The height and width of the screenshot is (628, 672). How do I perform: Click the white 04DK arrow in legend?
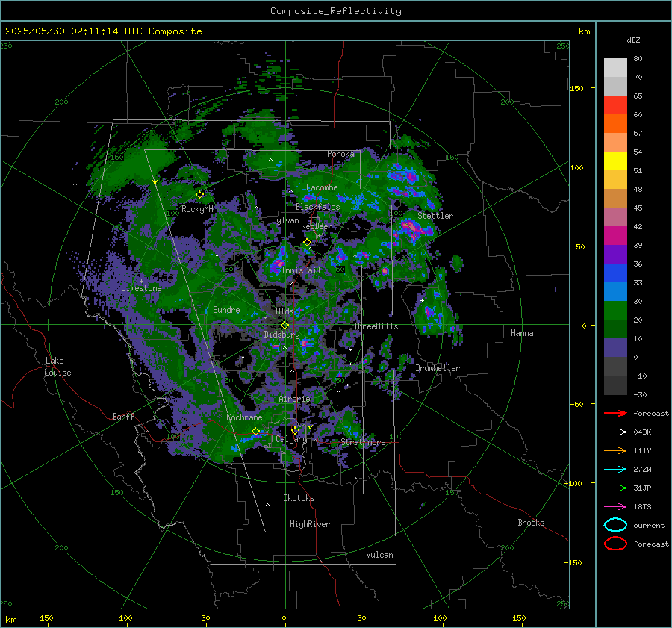point(615,432)
